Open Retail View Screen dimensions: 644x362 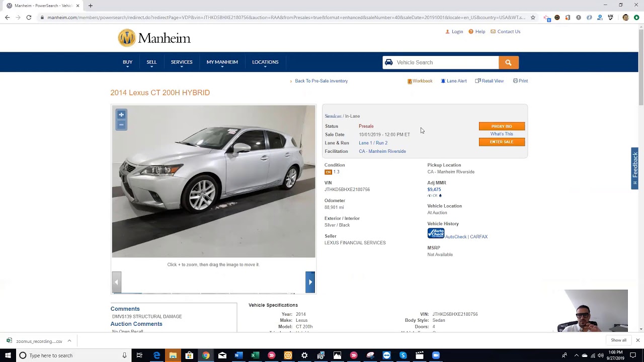pos(490,81)
